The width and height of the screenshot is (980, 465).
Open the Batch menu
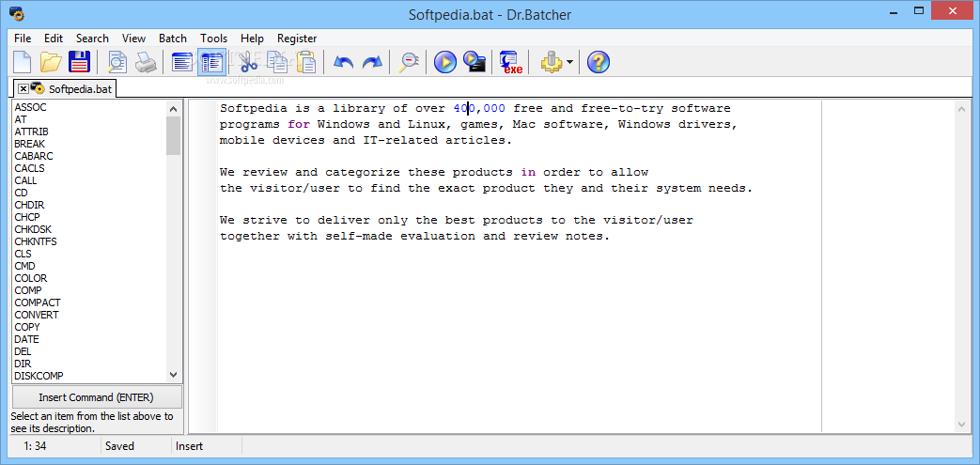point(173,39)
